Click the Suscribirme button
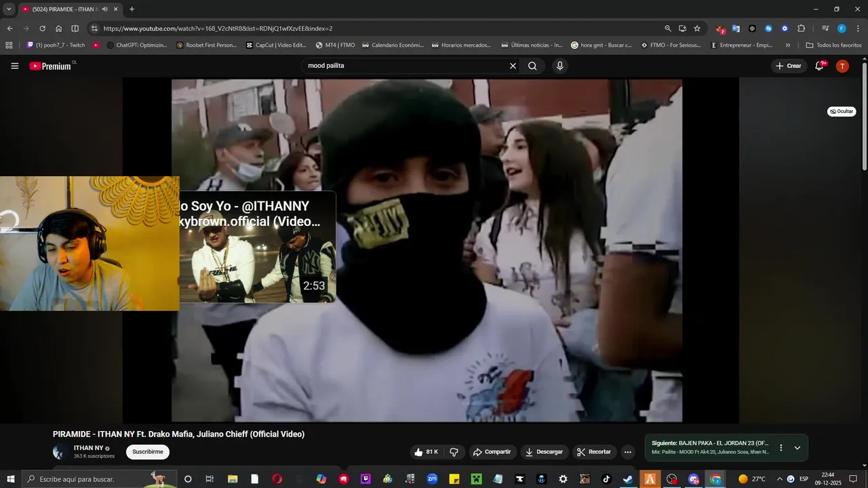Viewport: 868px width, 488px height. coord(148,452)
